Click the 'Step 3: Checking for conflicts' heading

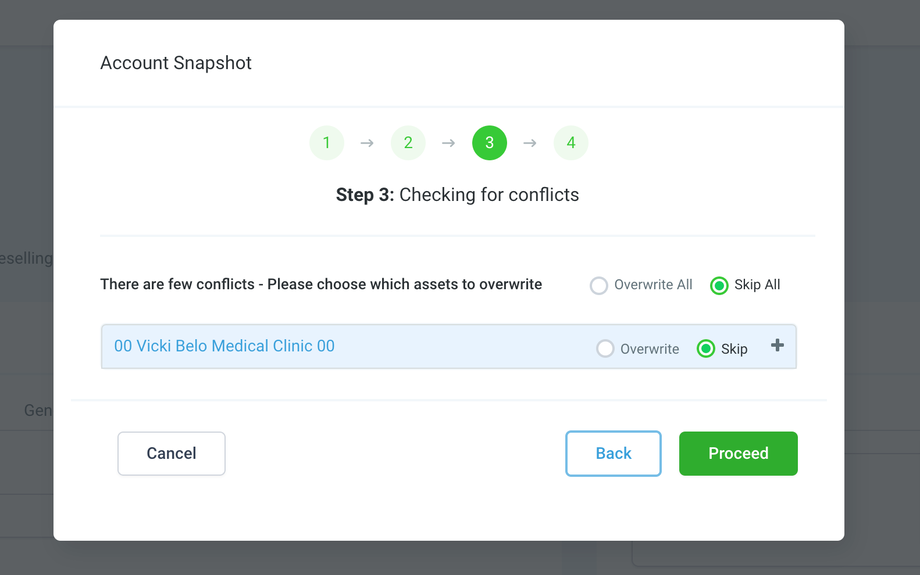point(457,195)
